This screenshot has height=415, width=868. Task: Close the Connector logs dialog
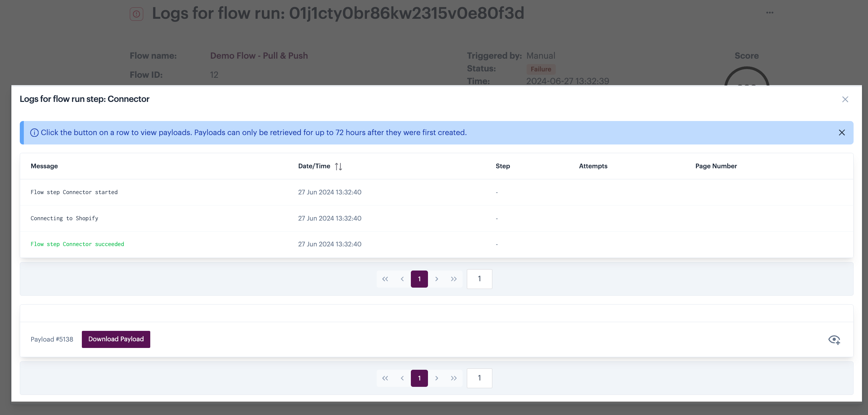tap(845, 99)
